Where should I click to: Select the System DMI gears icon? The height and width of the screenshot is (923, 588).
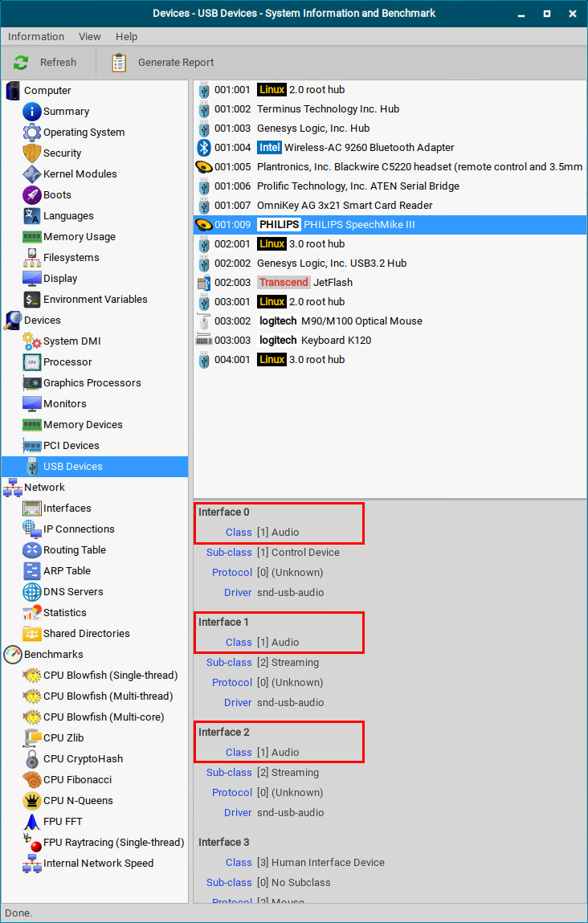click(32, 341)
